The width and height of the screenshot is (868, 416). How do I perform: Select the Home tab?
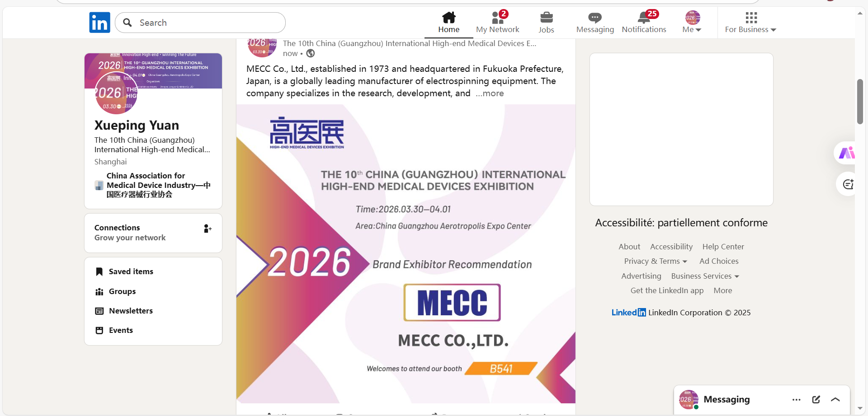pyautogui.click(x=448, y=23)
